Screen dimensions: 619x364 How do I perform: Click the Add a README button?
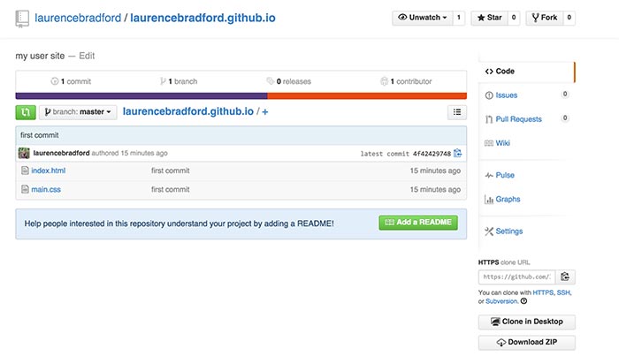pyautogui.click(x=418, y=223)
